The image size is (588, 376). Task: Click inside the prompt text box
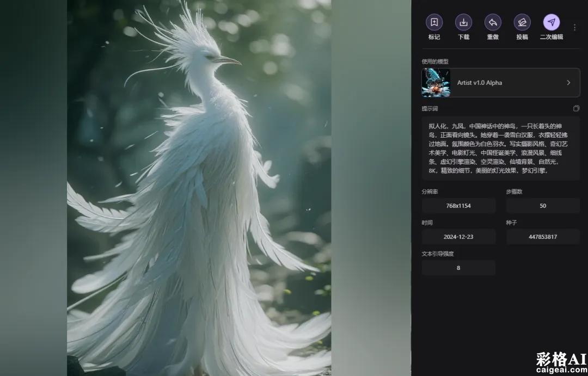[x=500, y=148]
